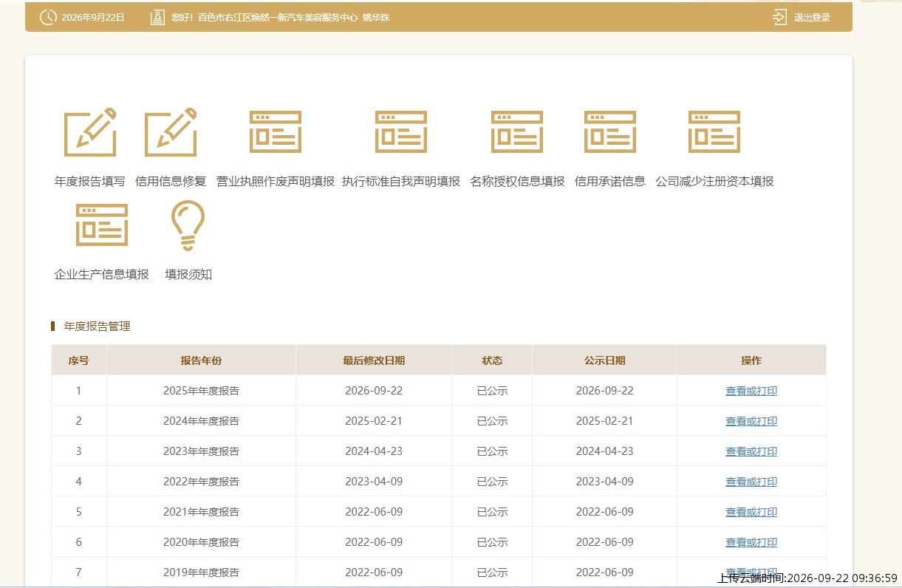
Task: Click the 填报须知 lightbulb icon
Action: click(188, 226)
